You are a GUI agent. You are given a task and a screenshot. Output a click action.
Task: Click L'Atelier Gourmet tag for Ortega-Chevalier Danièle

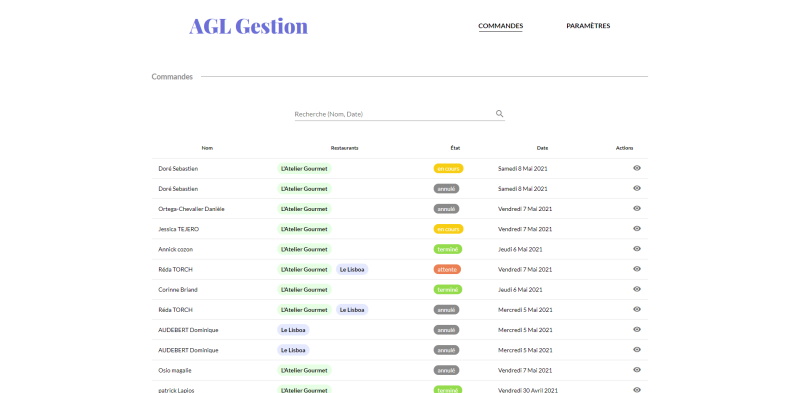tap(305, 209)
